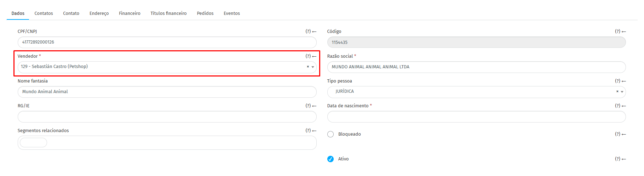
Task: Open the Pedidos tab
Action: click(x=205, y=13)
